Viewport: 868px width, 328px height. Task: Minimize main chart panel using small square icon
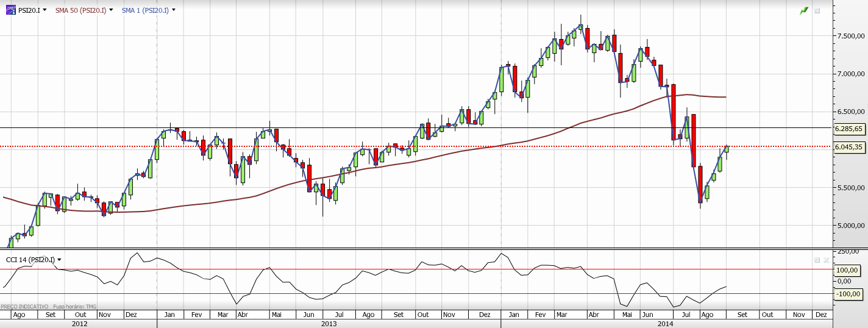(x=817, y=11)
